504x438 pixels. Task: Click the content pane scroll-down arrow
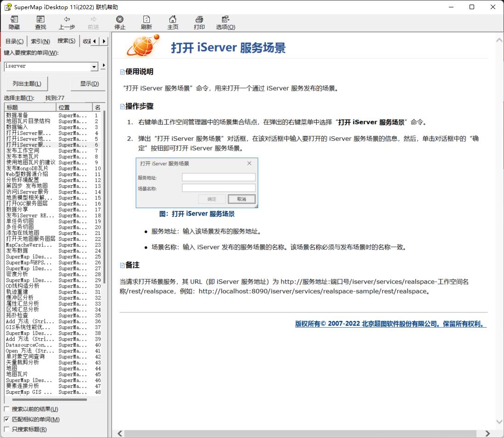pos(499,421)
